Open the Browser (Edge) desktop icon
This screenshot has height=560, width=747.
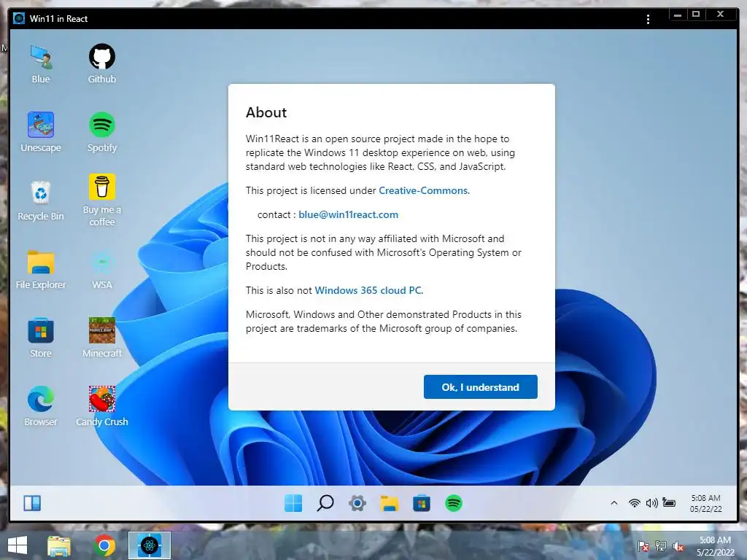pyautogui.click(x=41, y=406)
